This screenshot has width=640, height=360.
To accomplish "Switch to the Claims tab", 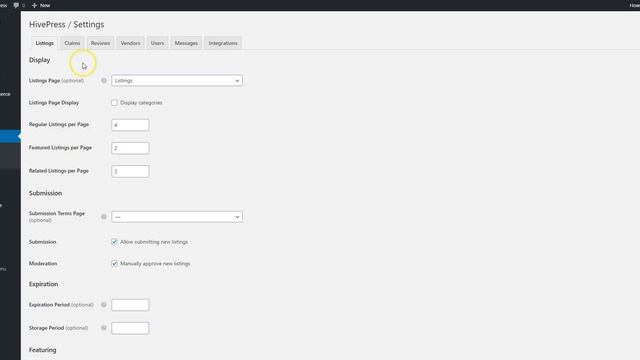I will click(x=72, y=43).
